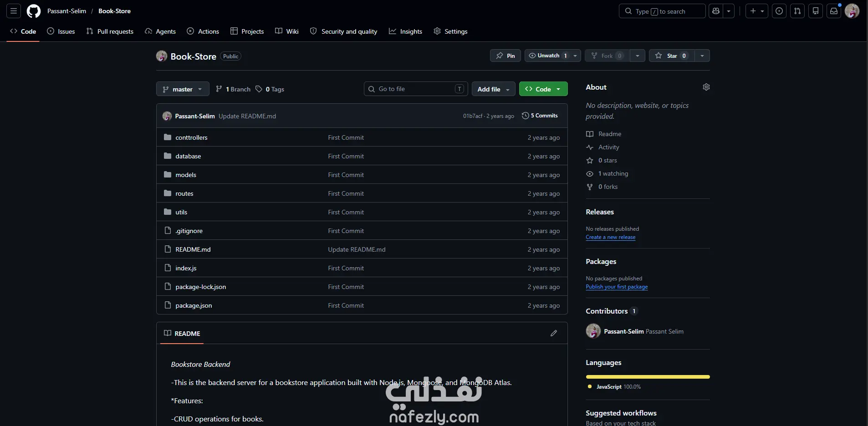
Task: View the 1 watching link
Action: pyautogui.click(x=607, y=173)
